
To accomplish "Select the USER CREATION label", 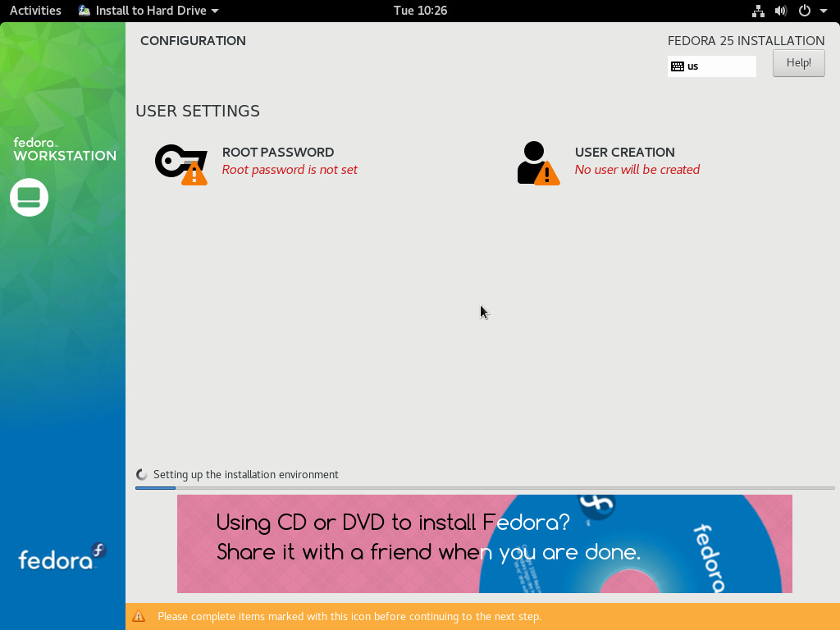I will click(x=624, y=152).
